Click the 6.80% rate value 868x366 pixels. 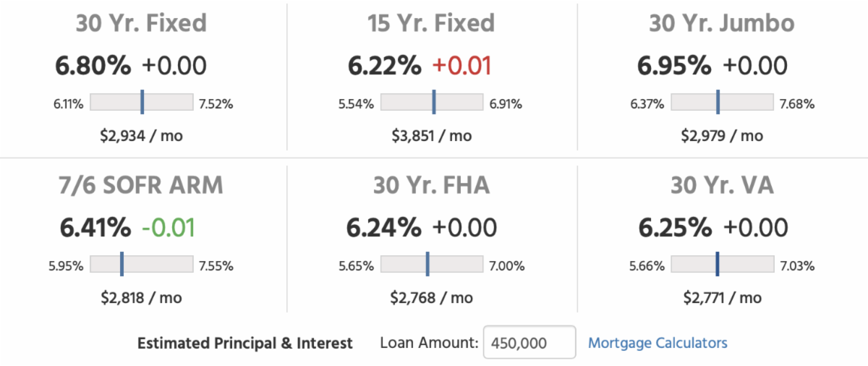(x=93, y=66)
